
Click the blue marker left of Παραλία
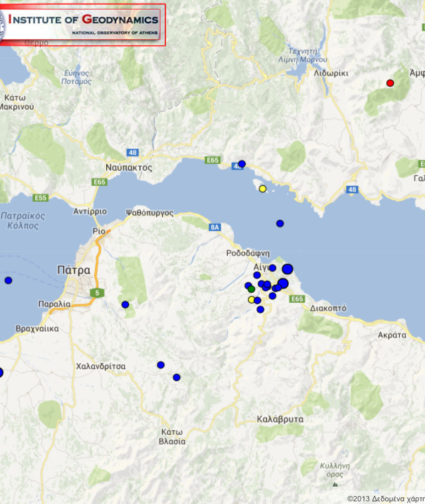[8, 280]
